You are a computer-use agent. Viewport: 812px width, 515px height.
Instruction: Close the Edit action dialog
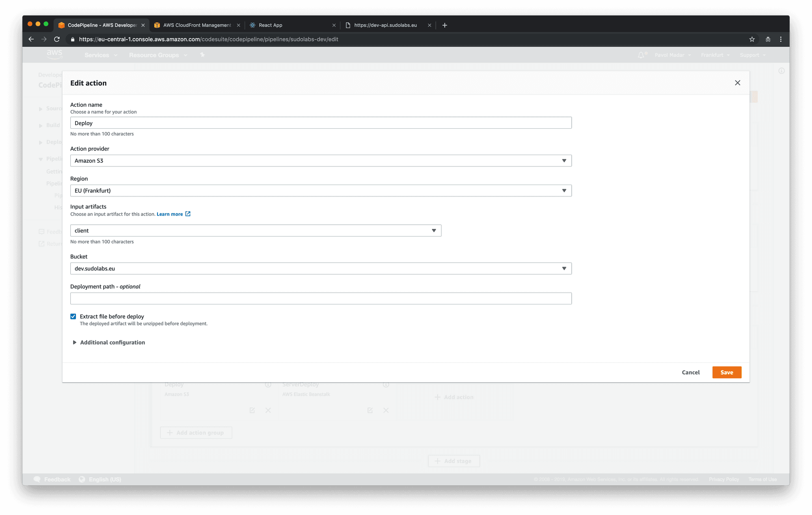click(x=737, y=83)
